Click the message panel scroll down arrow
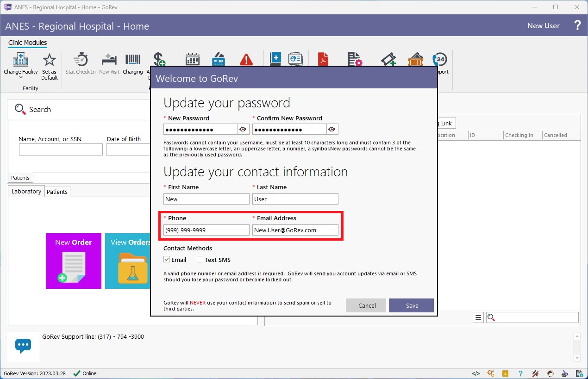 tap(577, 358)
